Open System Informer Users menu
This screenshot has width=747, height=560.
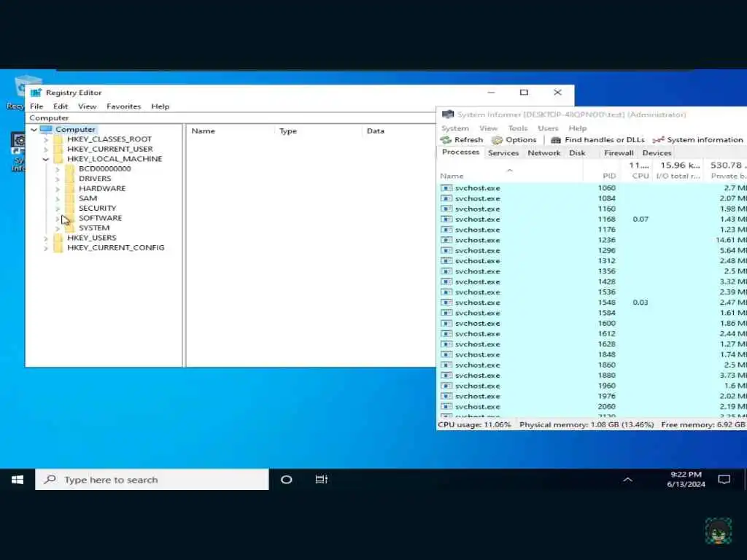point(548,128)
